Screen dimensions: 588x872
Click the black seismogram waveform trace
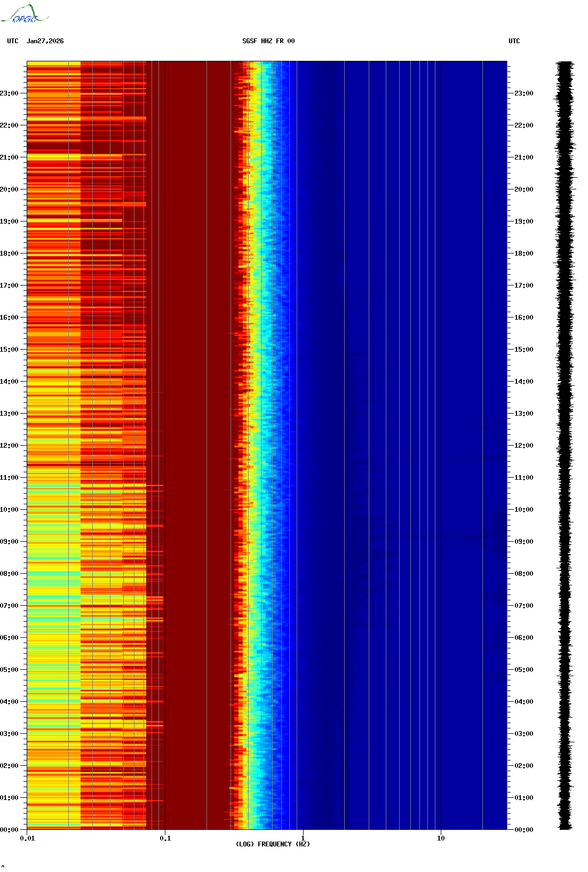[565, 445]
